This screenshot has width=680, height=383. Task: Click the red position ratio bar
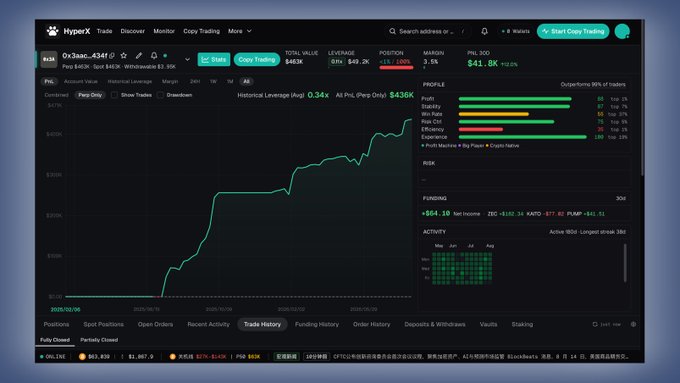[x=396, y=68]
